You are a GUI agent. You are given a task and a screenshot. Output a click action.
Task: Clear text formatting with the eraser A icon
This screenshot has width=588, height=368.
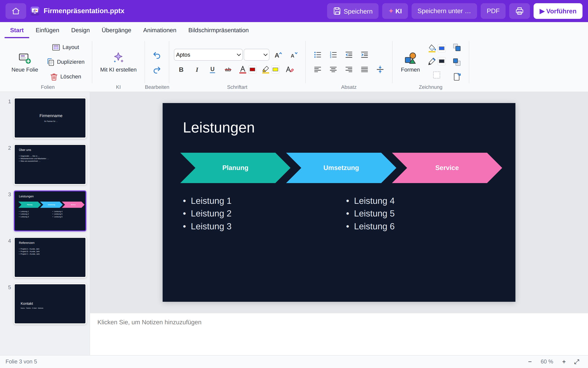[x=290, y=70]
